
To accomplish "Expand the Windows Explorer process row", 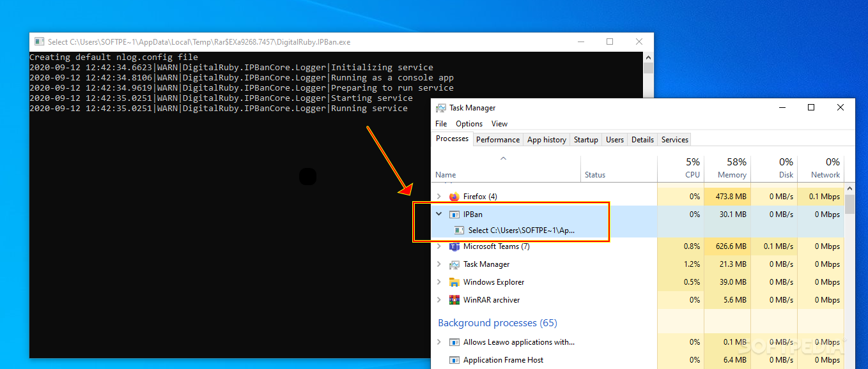I will (x=438, y=282).
